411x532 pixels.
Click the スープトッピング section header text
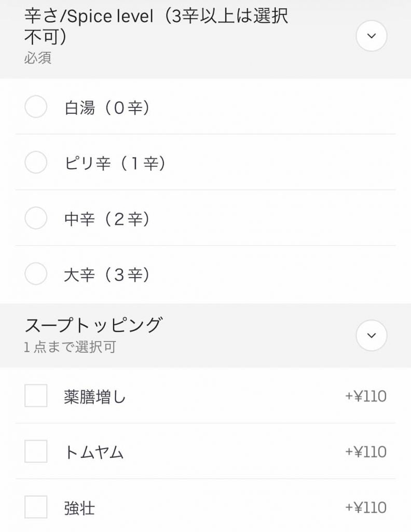(x=93, y=325)
